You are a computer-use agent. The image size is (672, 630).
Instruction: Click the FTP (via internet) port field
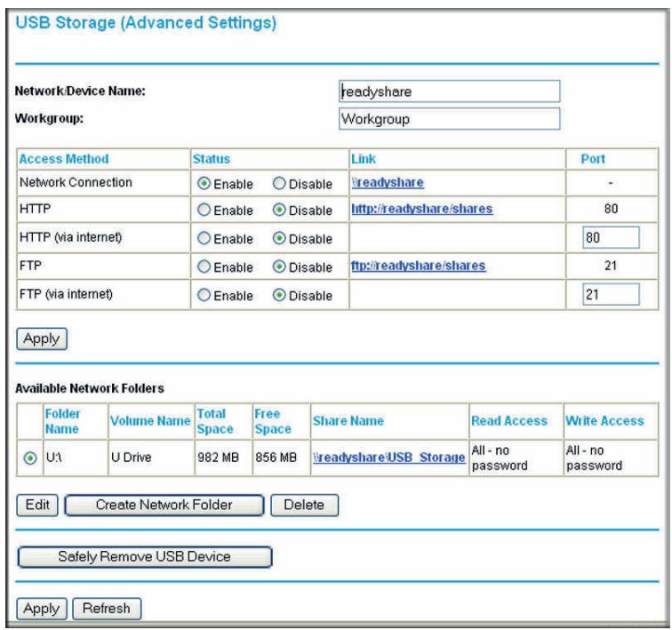tap(611, 294)
